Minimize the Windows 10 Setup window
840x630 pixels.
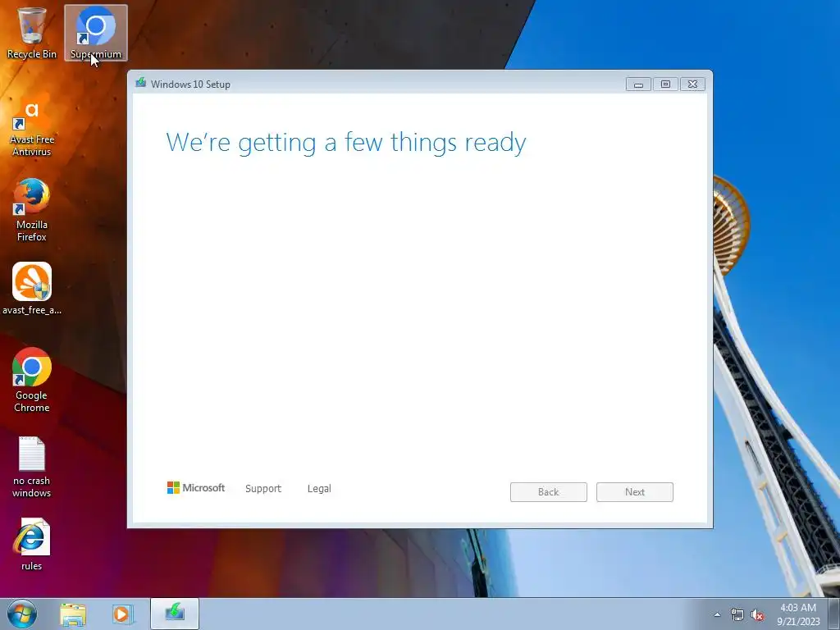coord(638,84)
